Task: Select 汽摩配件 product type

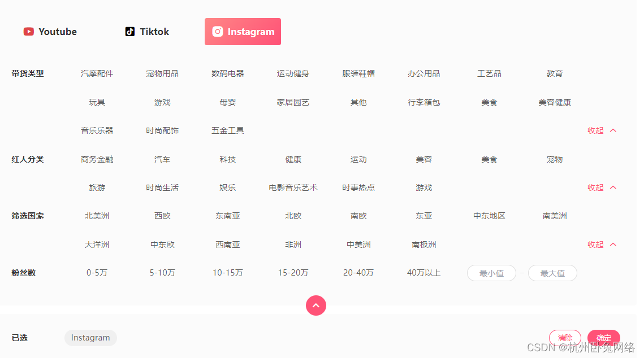Action: point(97,73)
